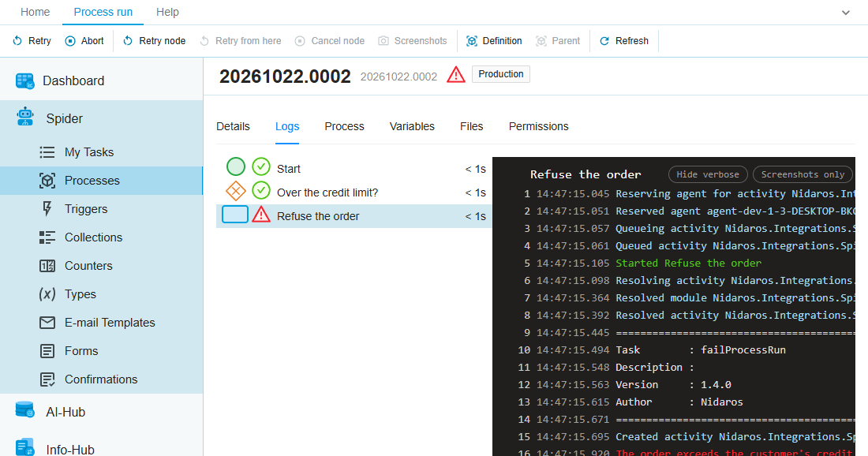Click the gray run number subtitle 20261022.0002

coord(398,77)
